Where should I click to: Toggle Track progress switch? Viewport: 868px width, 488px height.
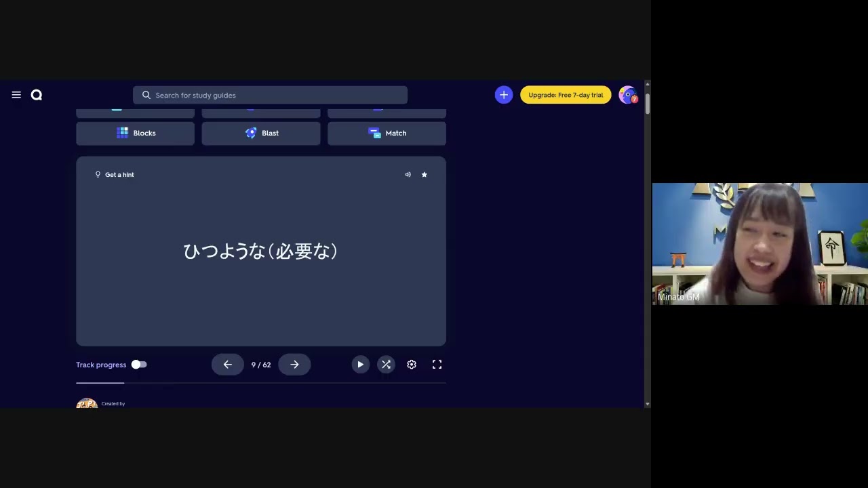(138, 365)
